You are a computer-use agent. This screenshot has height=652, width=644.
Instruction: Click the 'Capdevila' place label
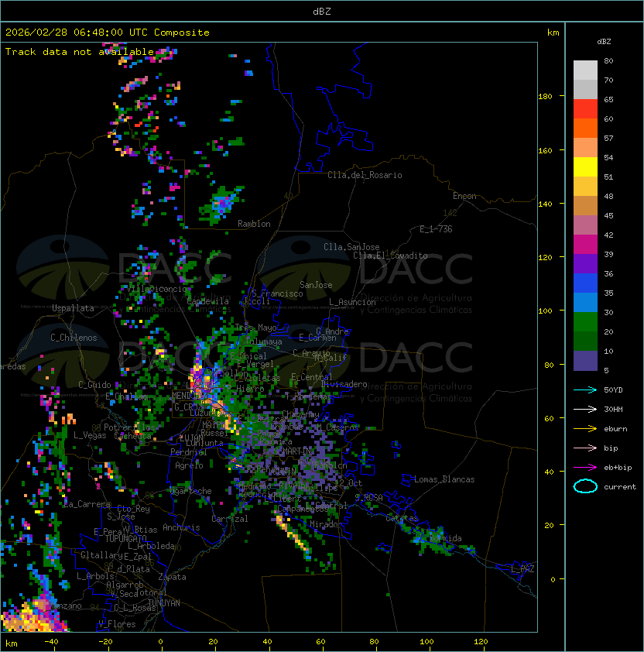[x=207, y=301]
